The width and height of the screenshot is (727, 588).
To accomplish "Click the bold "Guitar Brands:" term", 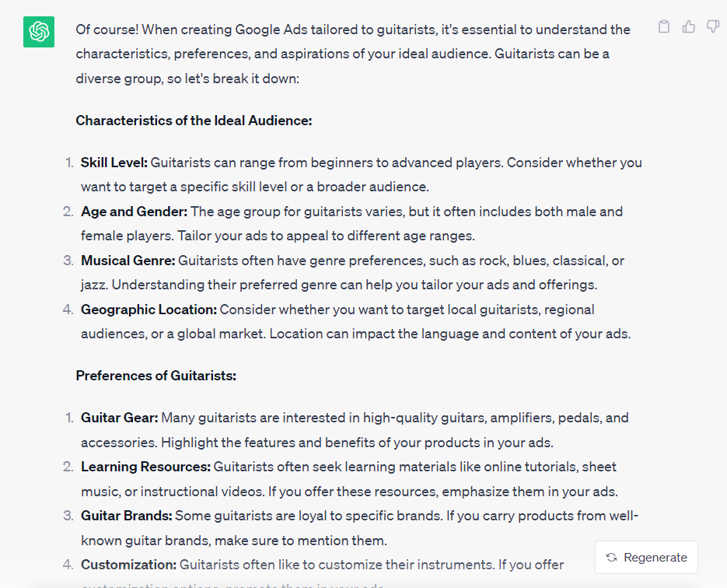I will [126, 516].
